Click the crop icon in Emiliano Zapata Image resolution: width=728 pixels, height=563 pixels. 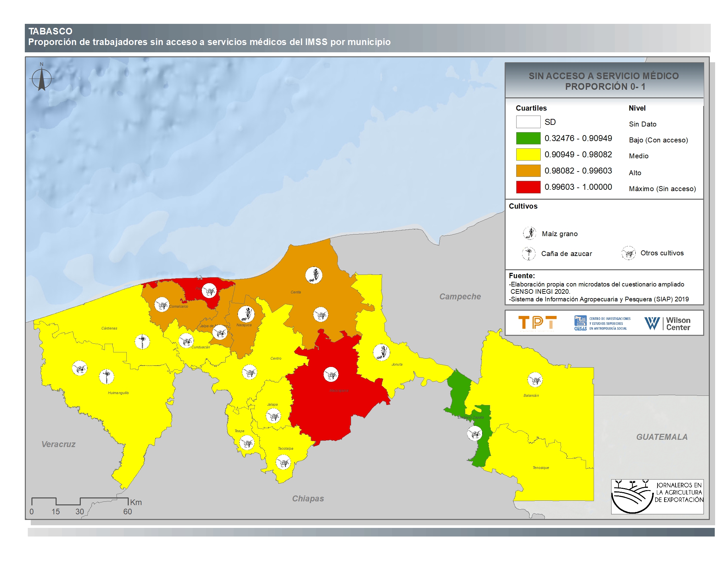[x=475, y=434]
